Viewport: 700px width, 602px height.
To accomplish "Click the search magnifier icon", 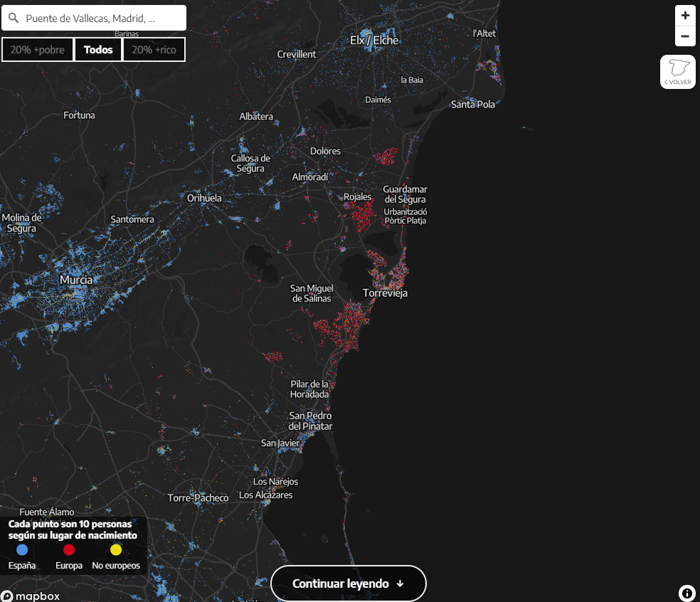I will [x=14, y=18].
